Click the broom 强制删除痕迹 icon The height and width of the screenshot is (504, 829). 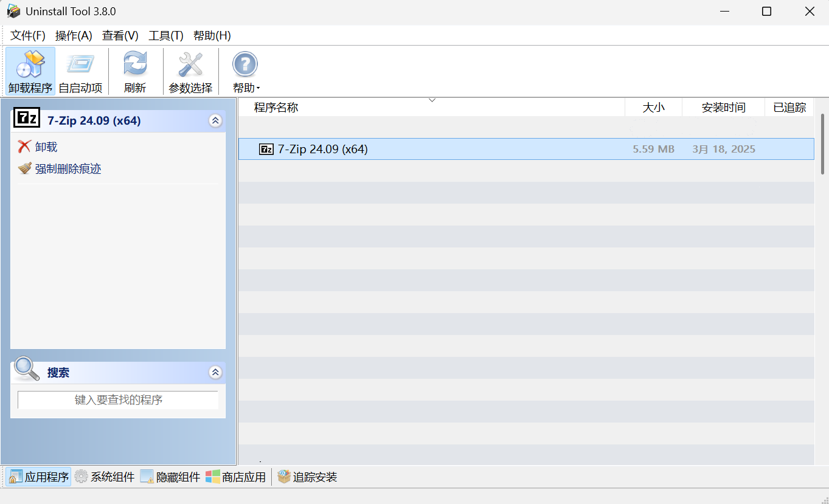[x=24, y=168]
